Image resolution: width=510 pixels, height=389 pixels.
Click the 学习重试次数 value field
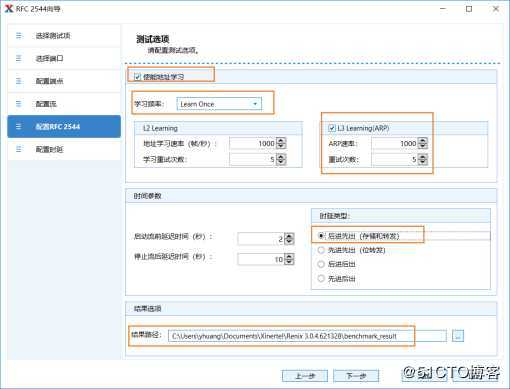pyautogui.click(x=253, y=159)
